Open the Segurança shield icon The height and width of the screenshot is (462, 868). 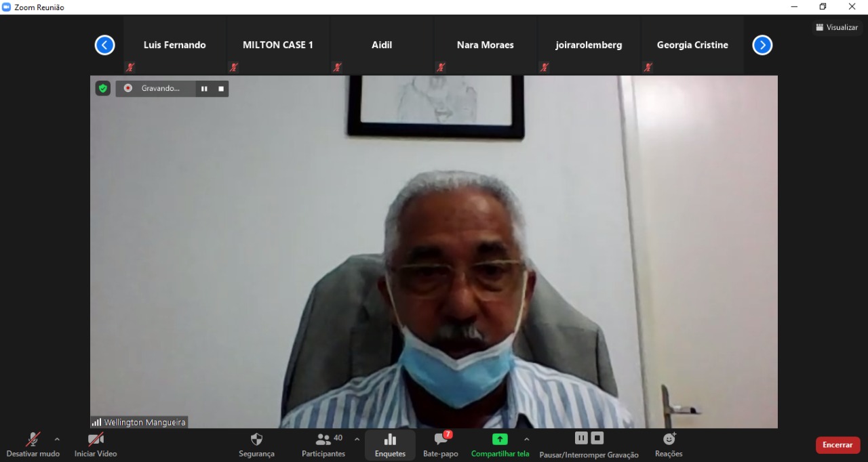(x=256, y=444)
